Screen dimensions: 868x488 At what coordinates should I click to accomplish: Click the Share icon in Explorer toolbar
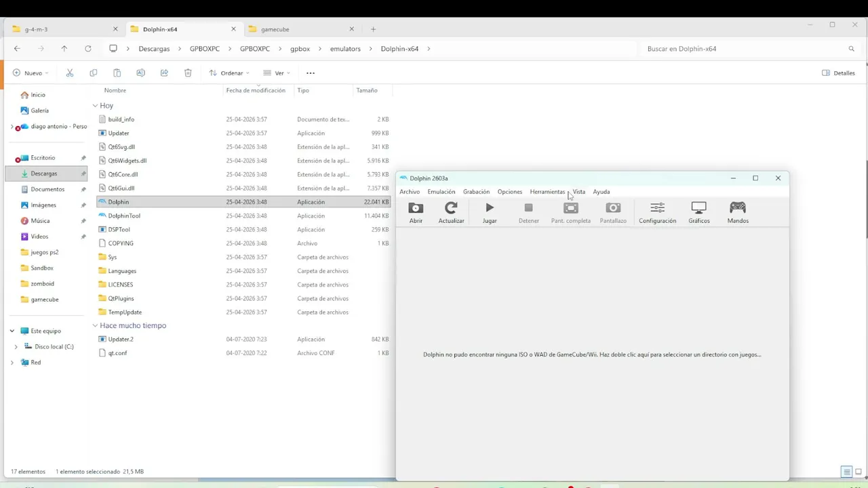164,73
